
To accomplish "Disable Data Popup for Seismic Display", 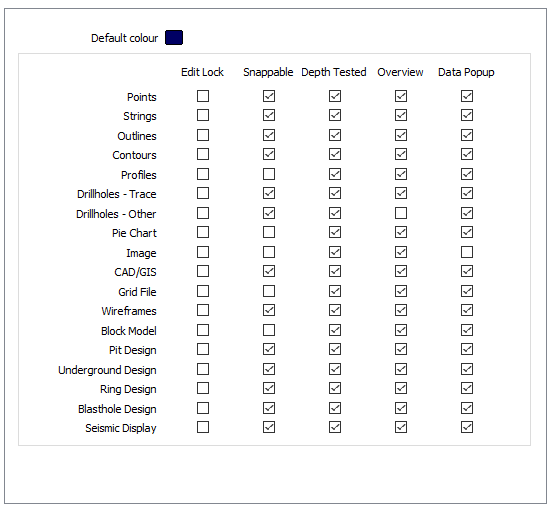I will point(467,427).
